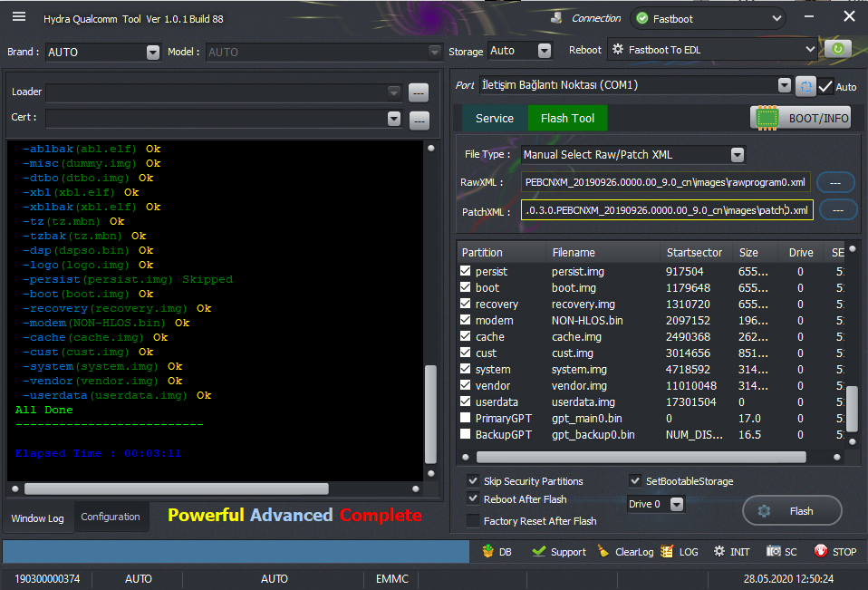Click the Connection plug icon
The image size is (868, 590).
pyautogui.click(x=556, y=18)
